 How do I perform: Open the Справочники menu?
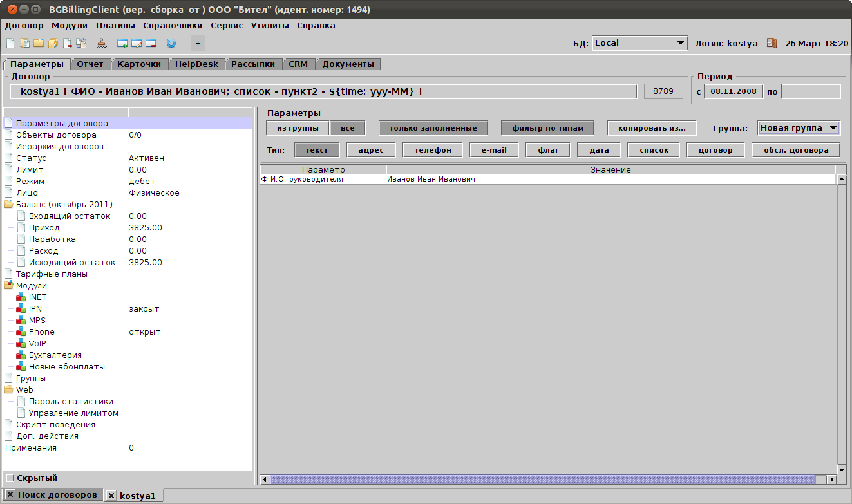[x=173, y=26]
